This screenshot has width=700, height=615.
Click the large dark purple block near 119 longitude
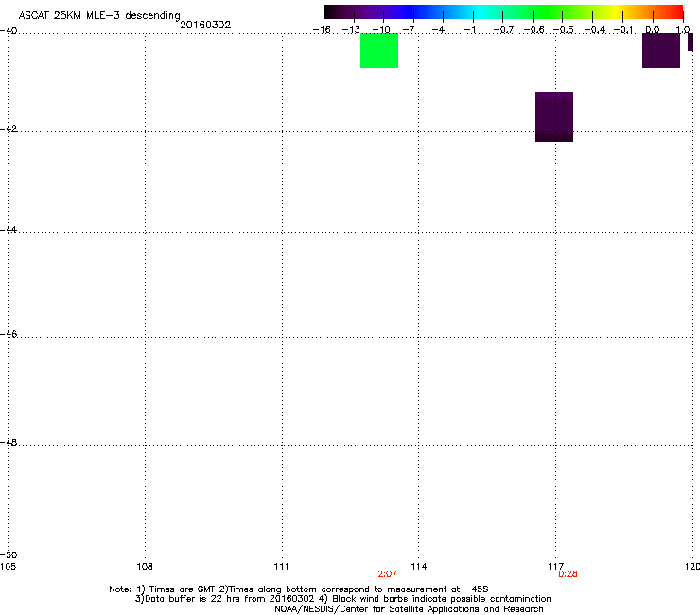[660, 50]
